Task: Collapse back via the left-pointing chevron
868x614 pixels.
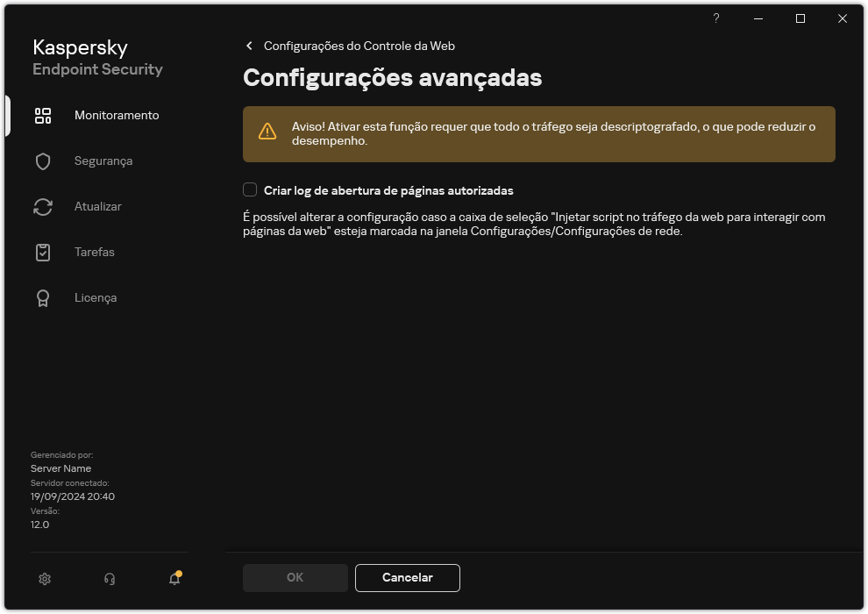Action: (248, 46)
